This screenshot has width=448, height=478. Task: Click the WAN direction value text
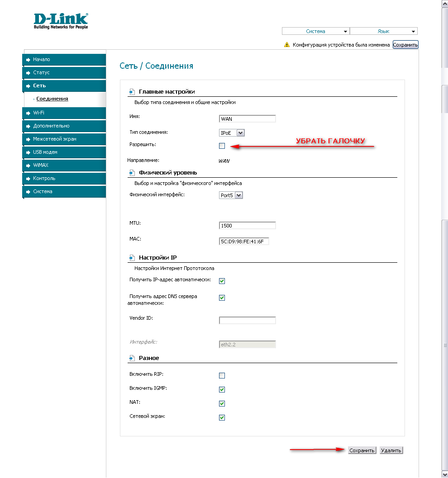[224, 161]
